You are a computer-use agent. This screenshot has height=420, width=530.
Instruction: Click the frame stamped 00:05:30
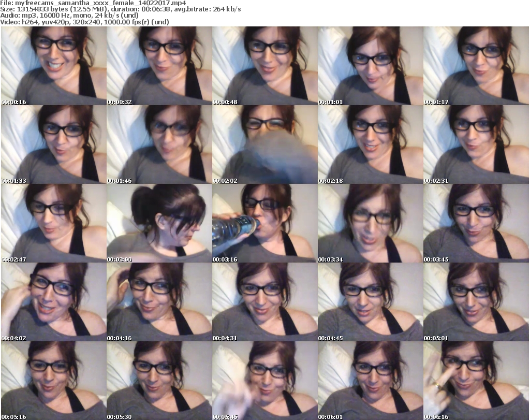coord(159,381)
